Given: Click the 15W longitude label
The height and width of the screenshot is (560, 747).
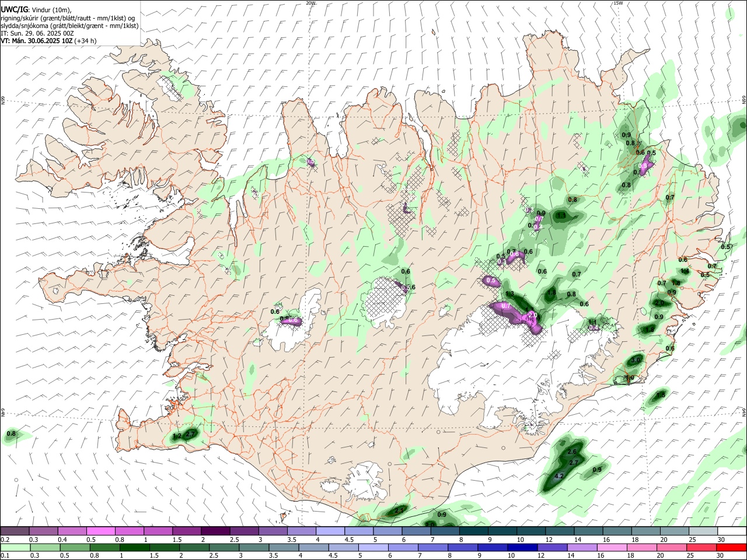Looking at the screenshot, I should pos(618,3).
